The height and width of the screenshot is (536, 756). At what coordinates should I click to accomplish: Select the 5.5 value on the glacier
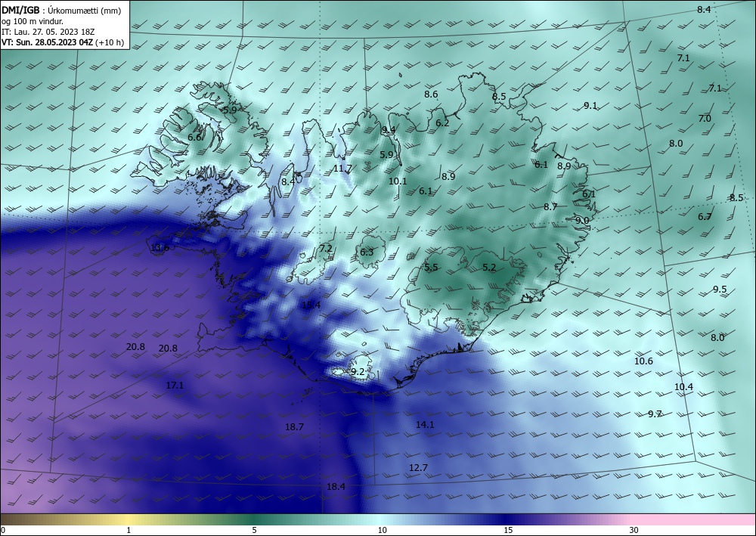(431, 267)
